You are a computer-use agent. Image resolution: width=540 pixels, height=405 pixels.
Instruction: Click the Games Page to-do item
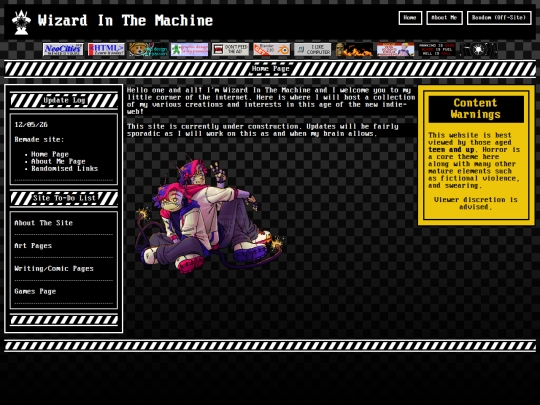pyautogui.click(x=35, y=291)
